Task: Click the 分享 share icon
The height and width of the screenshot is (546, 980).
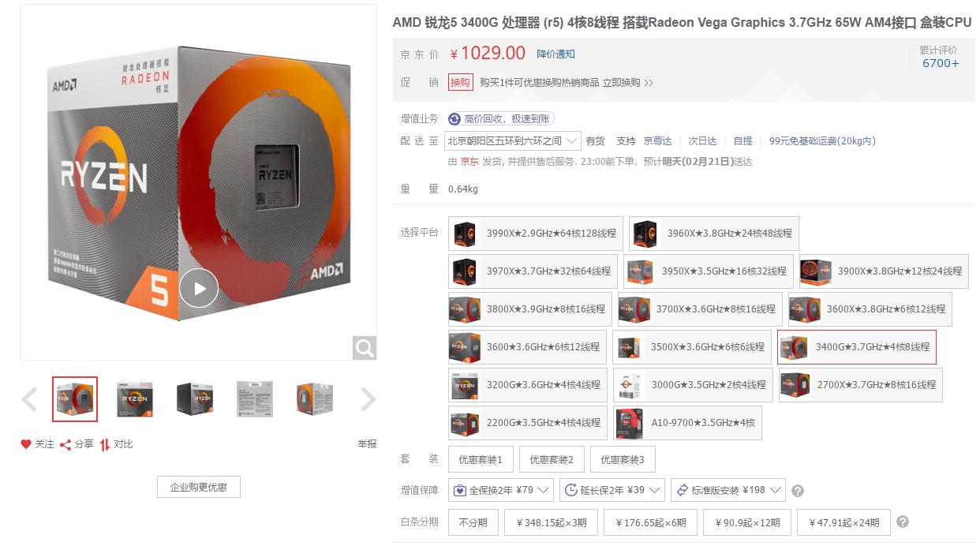Action: pyautogui.click(x=66, y=444)
